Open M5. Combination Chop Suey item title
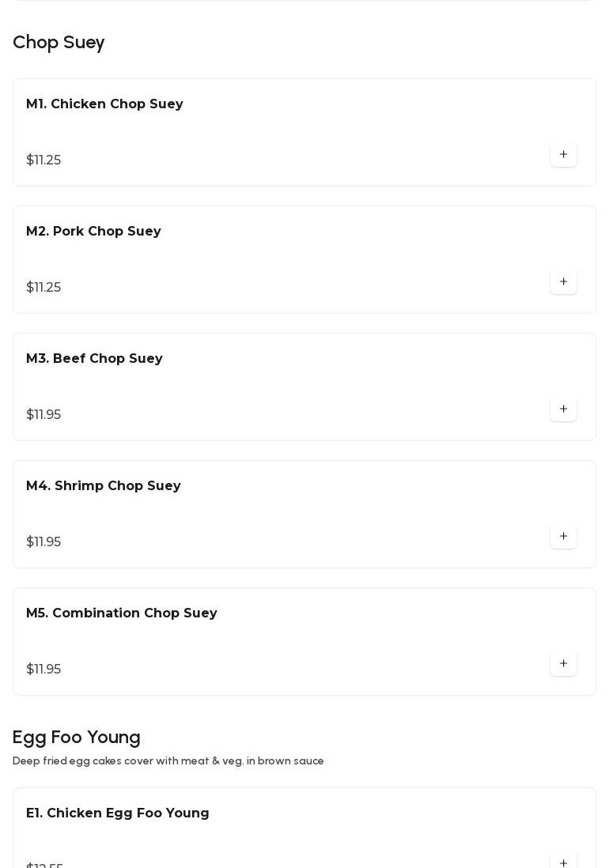Image resolution: width=609 pixels, height=868 pixels. click(x=122, y=613)
